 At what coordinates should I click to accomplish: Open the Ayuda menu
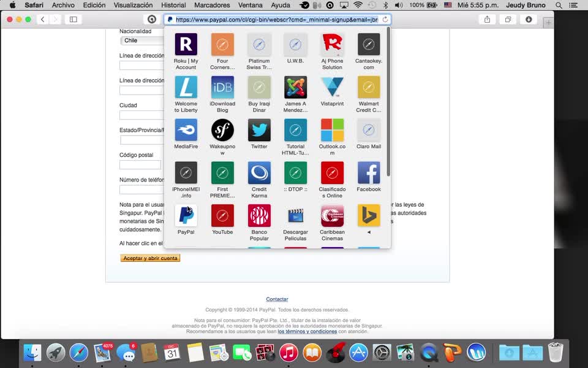point(281,6)
